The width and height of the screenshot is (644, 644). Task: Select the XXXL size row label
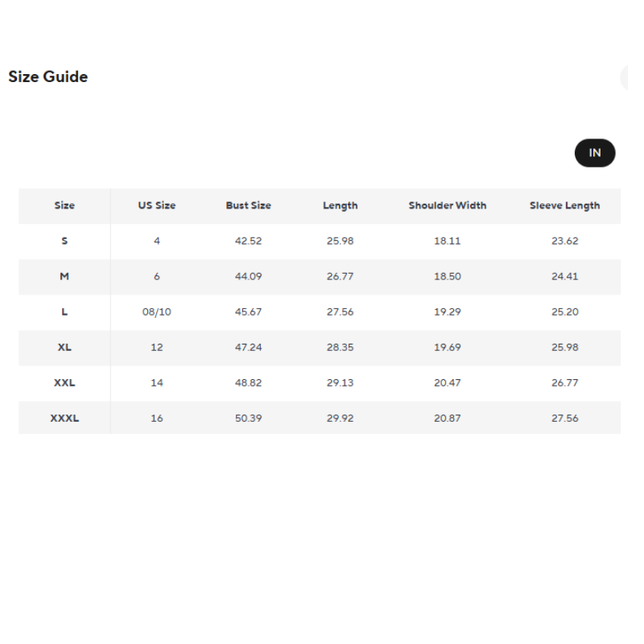click(x=64, y=418)
